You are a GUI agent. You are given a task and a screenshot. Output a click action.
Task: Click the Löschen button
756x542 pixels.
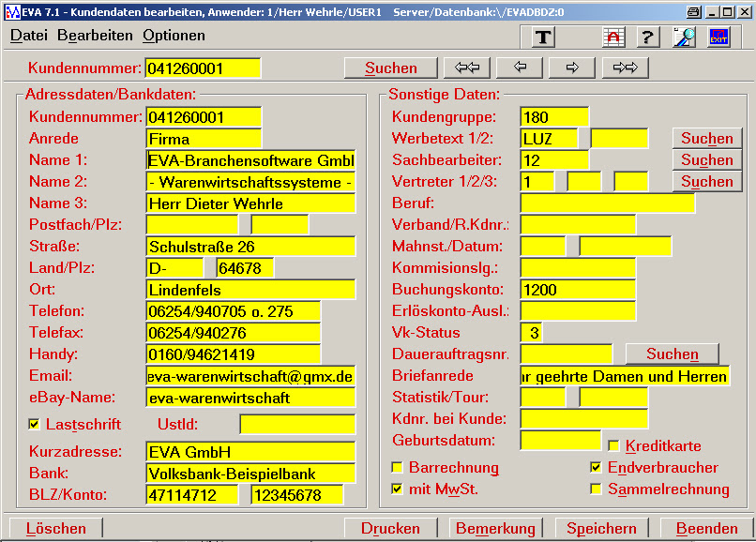click(x=56, y=529)
